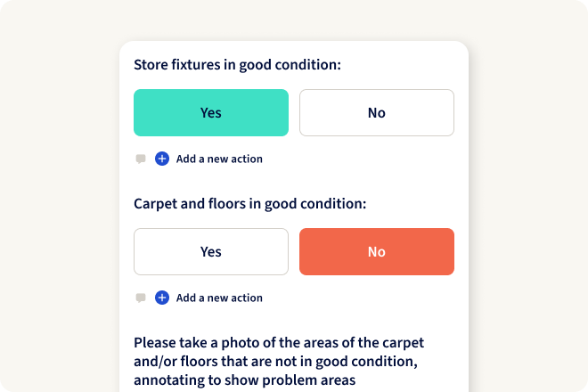588x392 pixels.
Task: Choose the red No for Carpet and floors
Action: [377, 251]
